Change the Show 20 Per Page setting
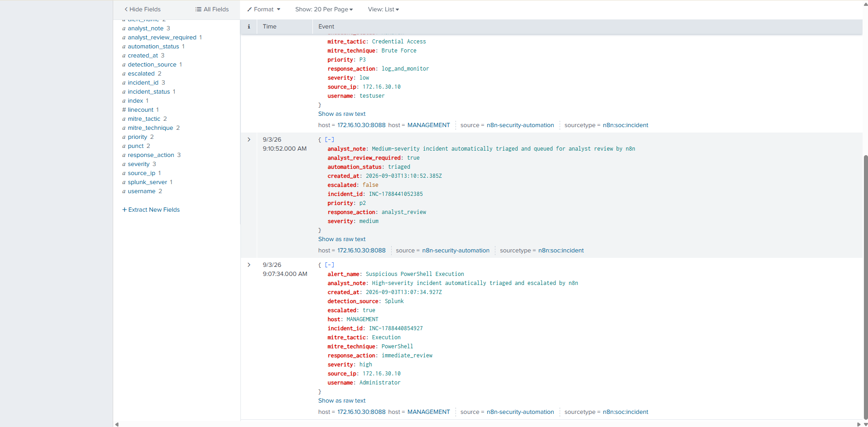Viewport: 868px width, 427px height. (x=324, y=9)
